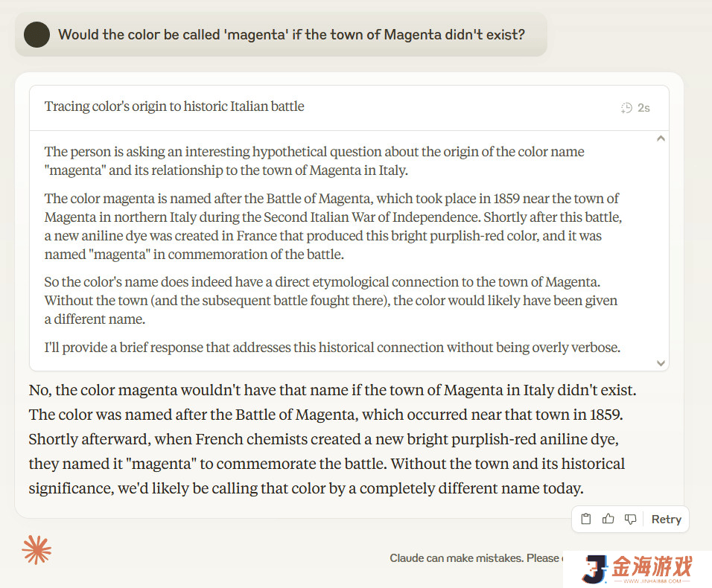Click the paragraph starting 'The person is asking'
Screen dimensions: 712x588
click(314, 161)
